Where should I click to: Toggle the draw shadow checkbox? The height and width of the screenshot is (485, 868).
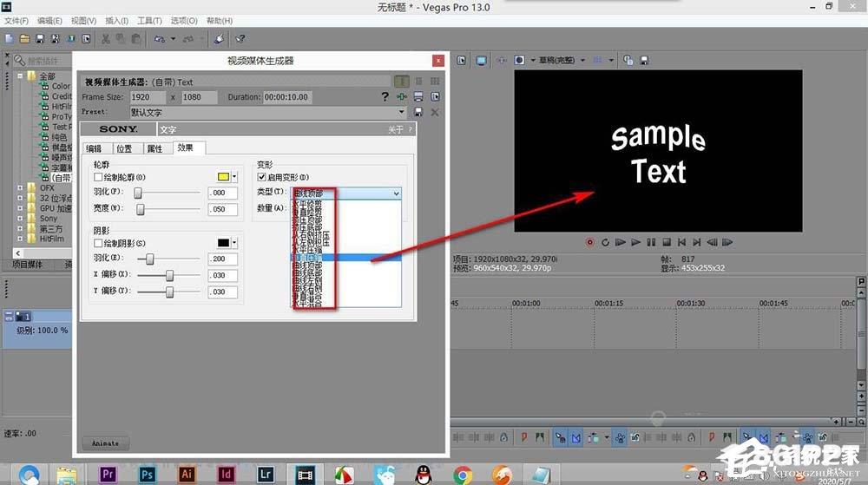[x=98, y=243]
